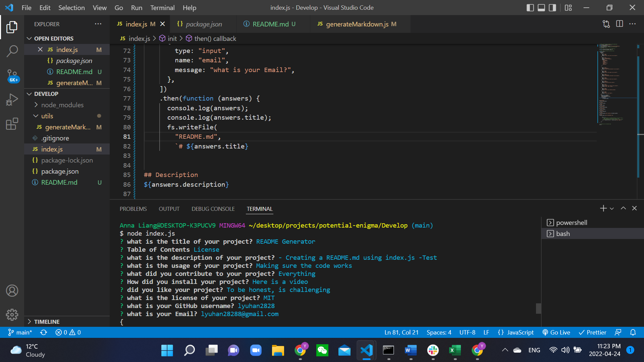Toggle primary side bar visibility
Image resolution: width=644 pixels, height=362 pixels.
(530, 8)
